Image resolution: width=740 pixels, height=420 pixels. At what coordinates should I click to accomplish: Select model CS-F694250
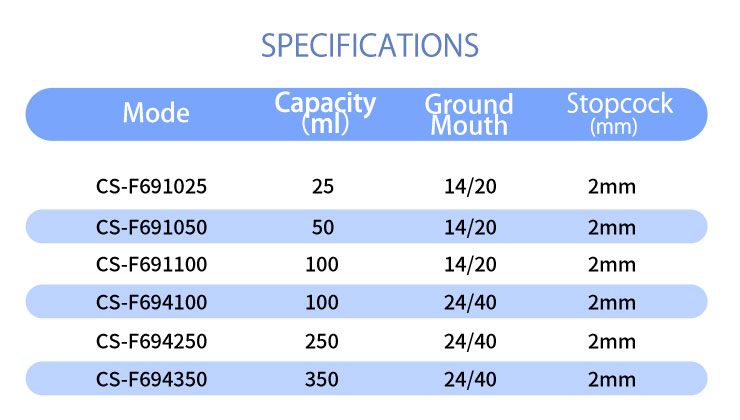pyautogui.click(x=152, y=342)
